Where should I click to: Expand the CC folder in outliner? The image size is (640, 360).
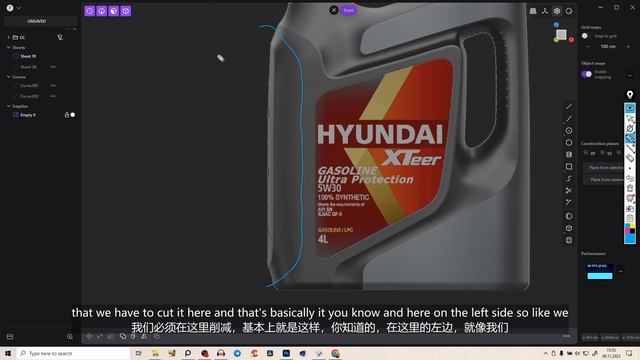pos(9,37)
